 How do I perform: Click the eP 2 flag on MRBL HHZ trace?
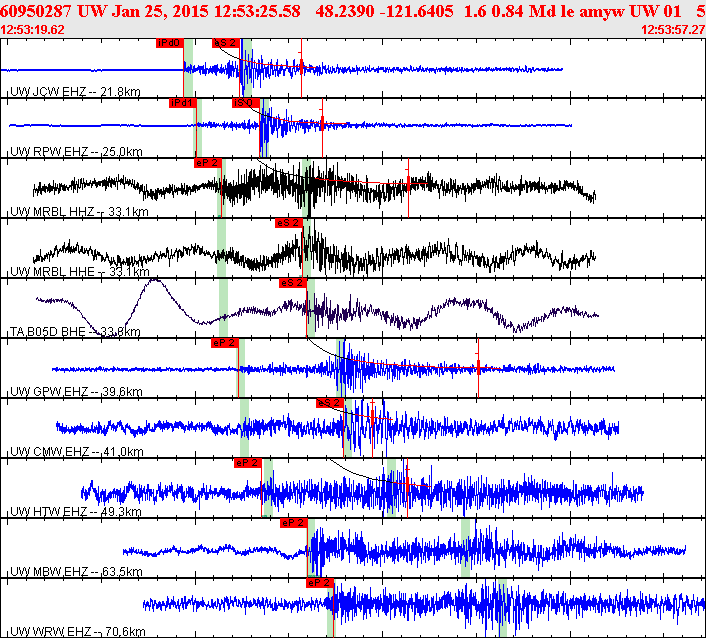pyautogui.click(x=208, y=163)
